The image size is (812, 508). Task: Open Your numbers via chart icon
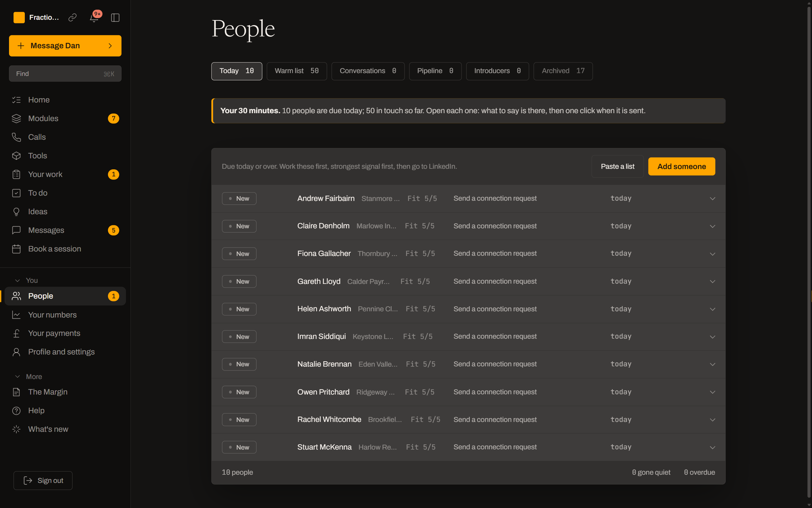(16, 315)
